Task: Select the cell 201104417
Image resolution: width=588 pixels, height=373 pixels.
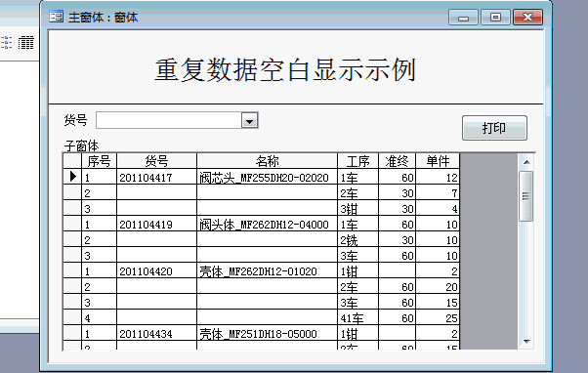Action: tap(156, 177)
